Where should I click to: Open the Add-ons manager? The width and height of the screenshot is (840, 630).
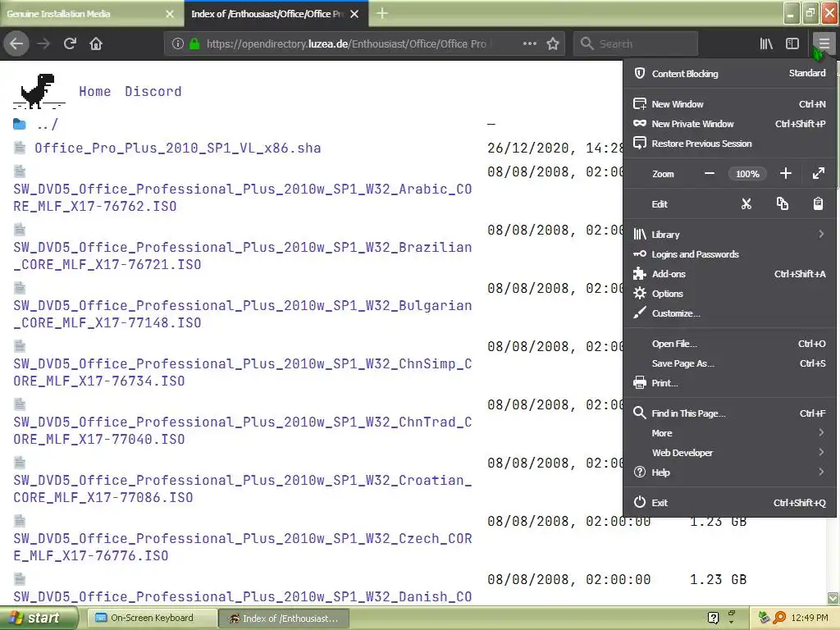point(729,274)
